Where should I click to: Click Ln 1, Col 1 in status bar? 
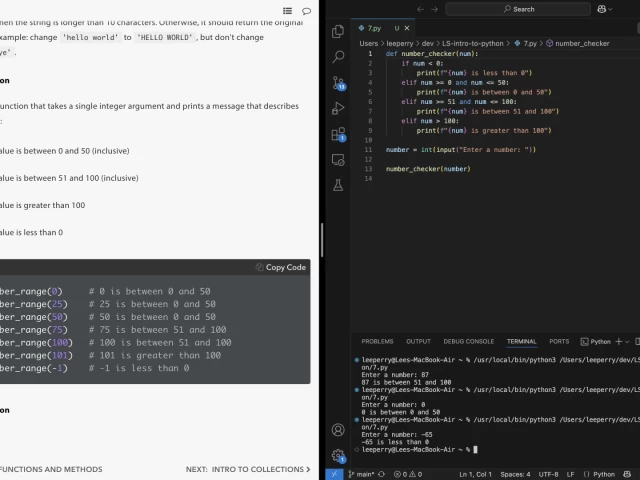tap(475, 474)
